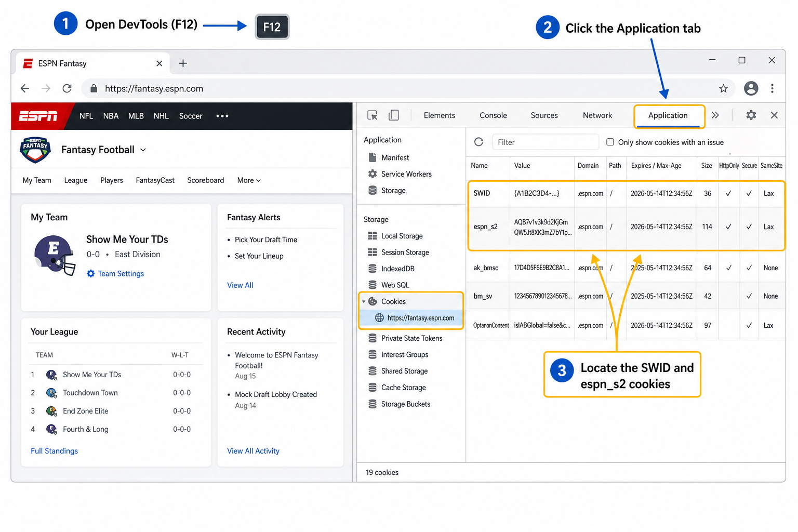Show more DevTools tabs with the chevron
This screenshot has width=798, height=532.
tap(715, 115)
